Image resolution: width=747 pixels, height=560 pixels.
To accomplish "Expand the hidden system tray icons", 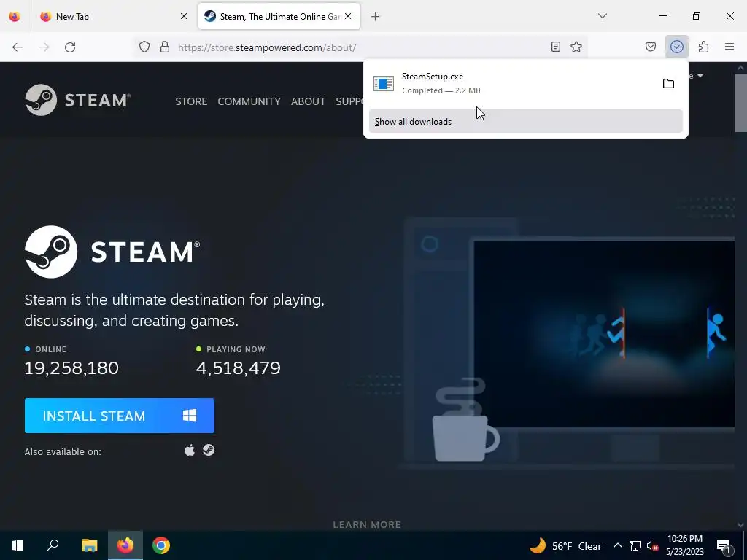I will 617,545.
